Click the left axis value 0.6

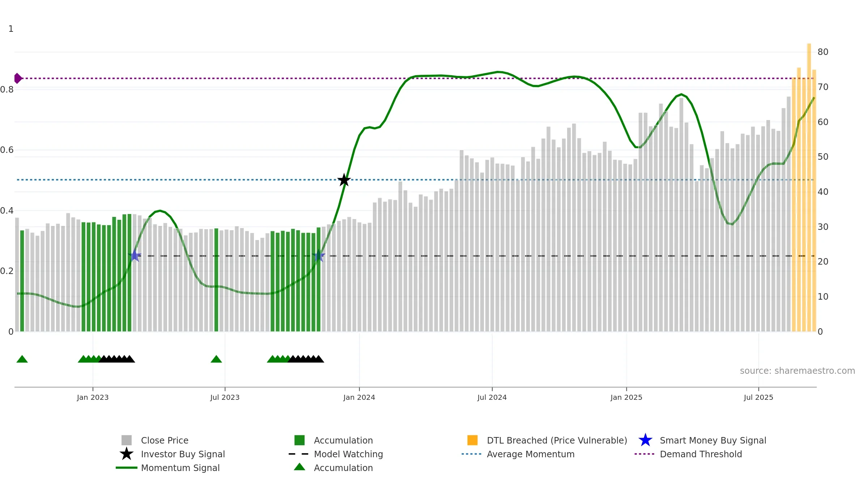pyautogui.click(x=7, y=150)
